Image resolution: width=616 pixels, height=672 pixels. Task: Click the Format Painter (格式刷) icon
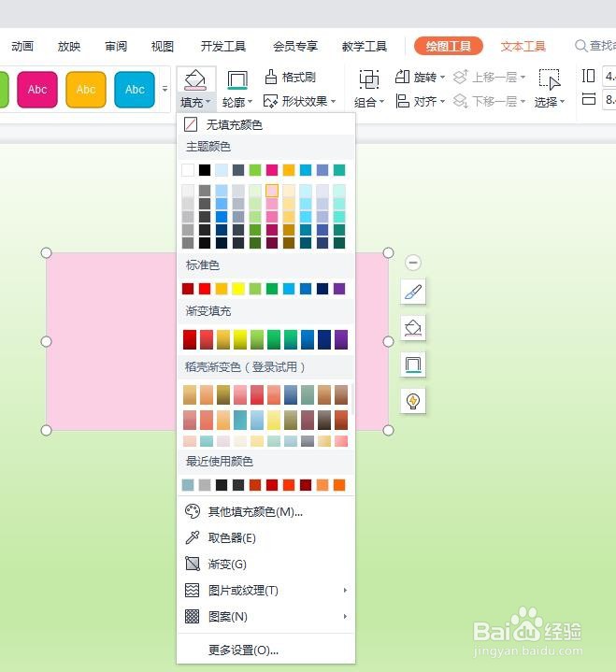[x=270, y=78]
